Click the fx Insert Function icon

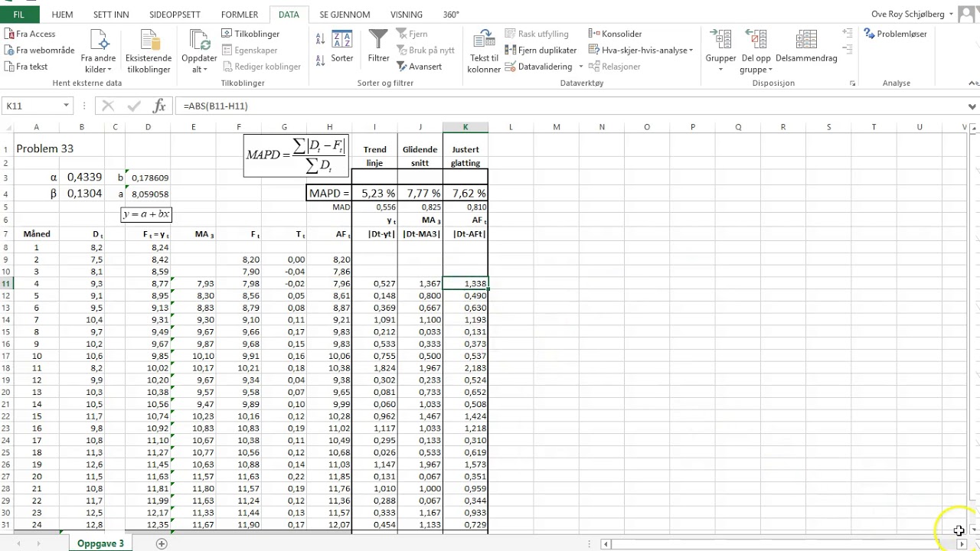(159, 106)
